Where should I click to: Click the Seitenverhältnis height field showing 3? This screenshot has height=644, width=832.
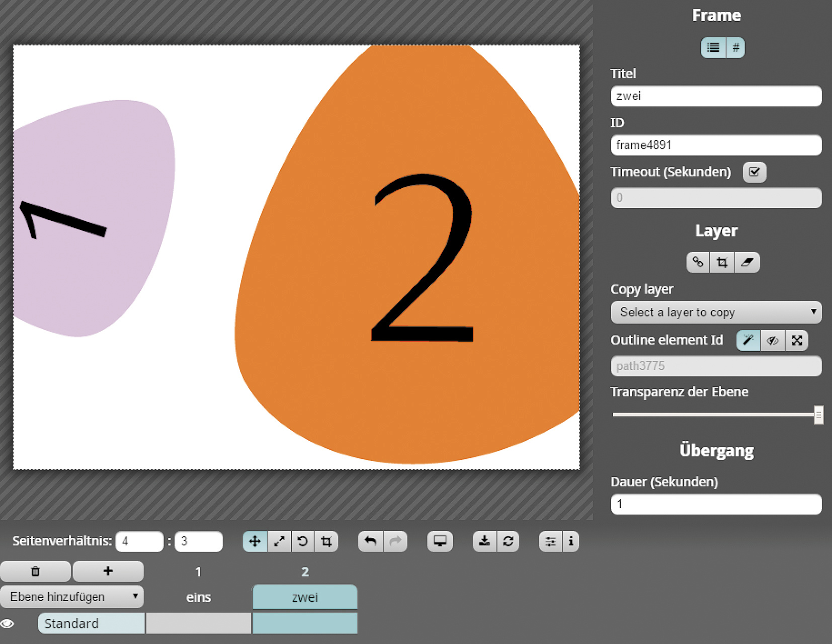(x=199, y=541)
